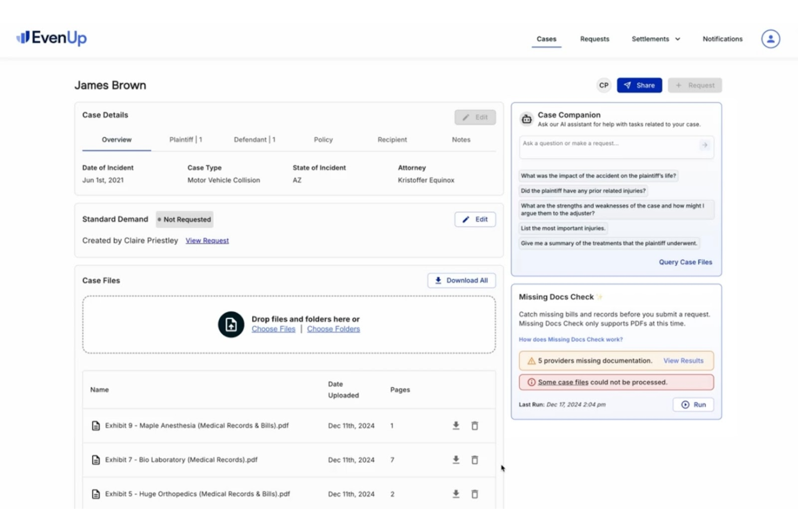Open the Requests page
This screenshot has width=798, height=532.
[x=595, y=39]
